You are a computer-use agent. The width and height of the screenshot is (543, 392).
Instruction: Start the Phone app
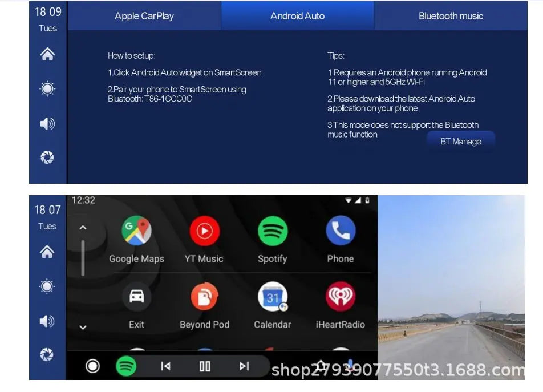click(x=341, y=231)
